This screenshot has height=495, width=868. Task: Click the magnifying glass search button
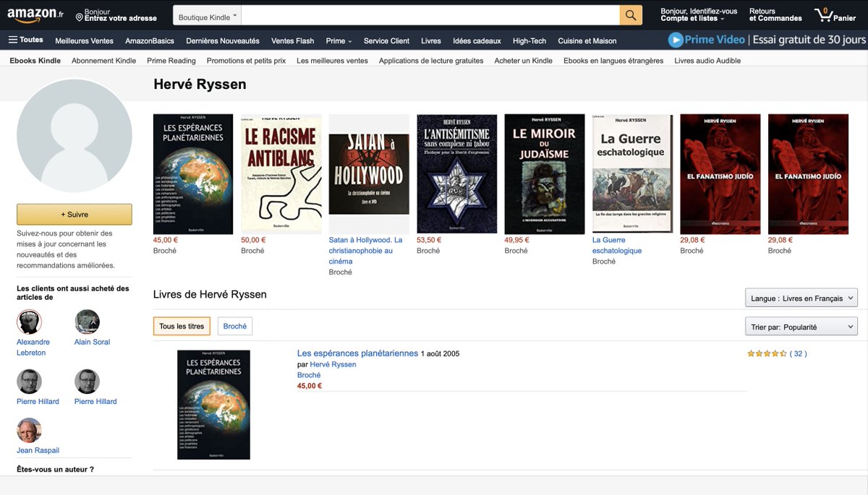(x=631, y=15)
